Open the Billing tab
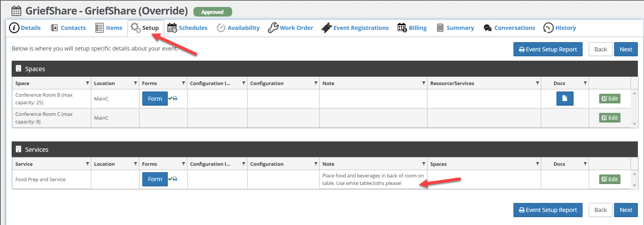The image size is (644, 225). [412, 28]
